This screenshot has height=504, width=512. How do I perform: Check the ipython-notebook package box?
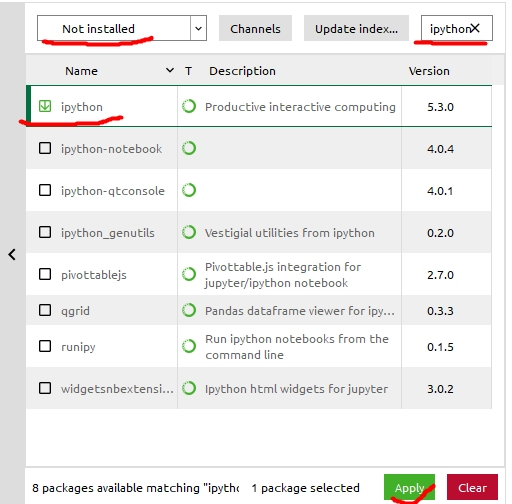point(45,148)
